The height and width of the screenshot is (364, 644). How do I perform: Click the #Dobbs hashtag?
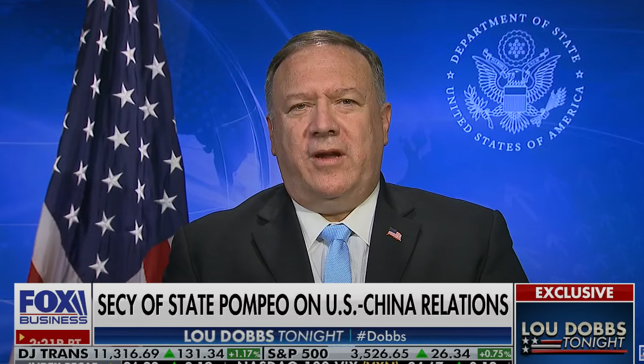381,336
